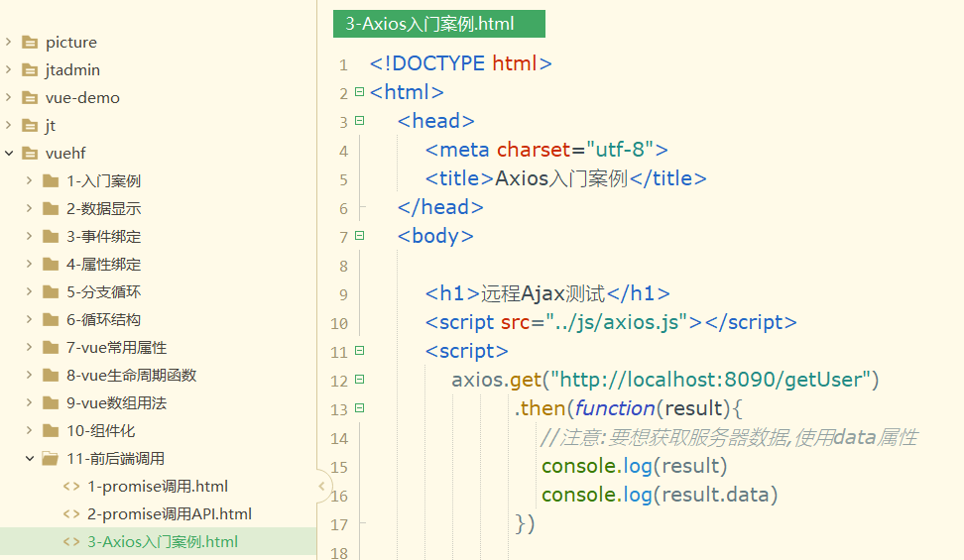Expand the jt project

(9, 125)
